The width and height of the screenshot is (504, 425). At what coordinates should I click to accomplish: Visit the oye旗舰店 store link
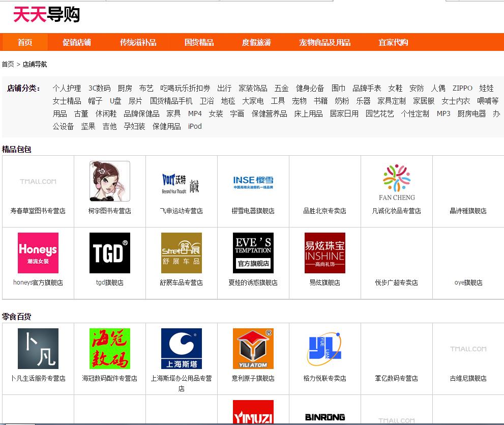(468, 282)
